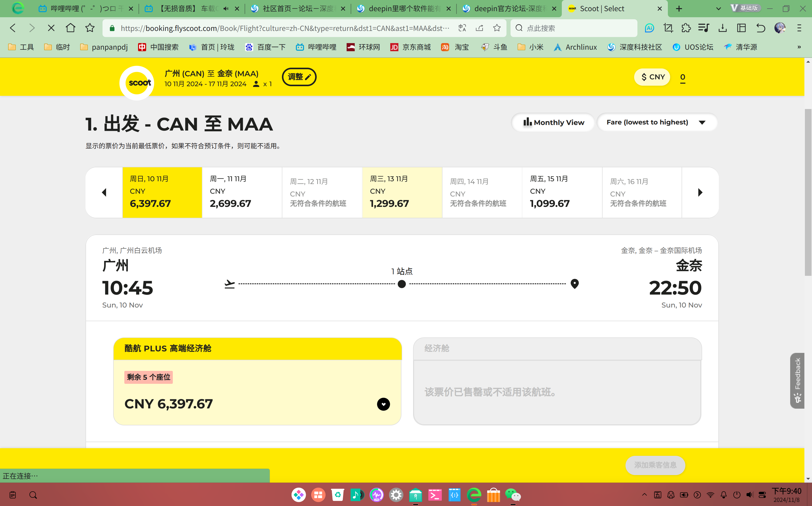Open the CNY currency selector
812x506 pixels.
tap(653, 77)
